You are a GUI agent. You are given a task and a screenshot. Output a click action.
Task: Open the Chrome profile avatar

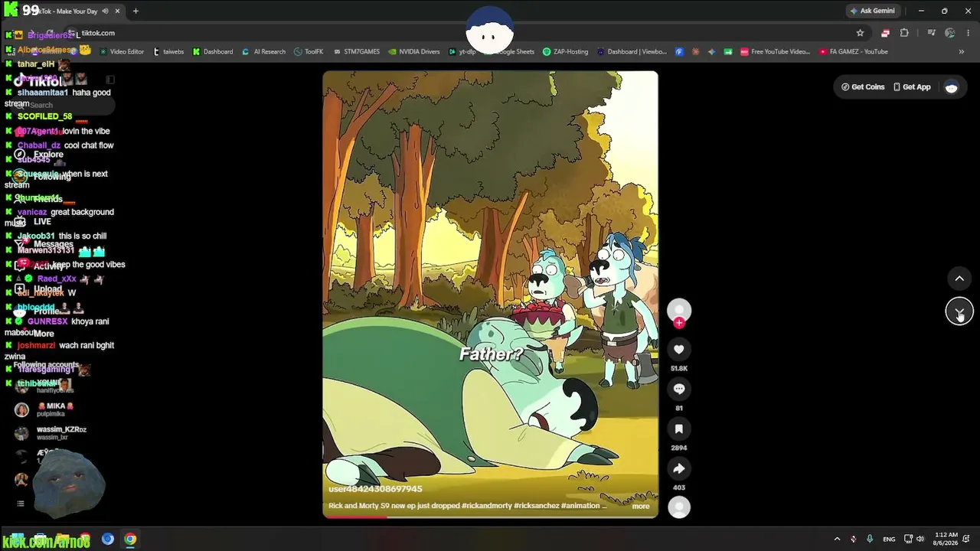(950, 33)
